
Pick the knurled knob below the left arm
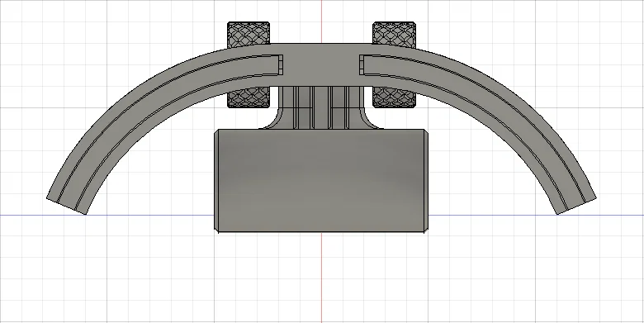pyautogui.click(x=249, y=97)
